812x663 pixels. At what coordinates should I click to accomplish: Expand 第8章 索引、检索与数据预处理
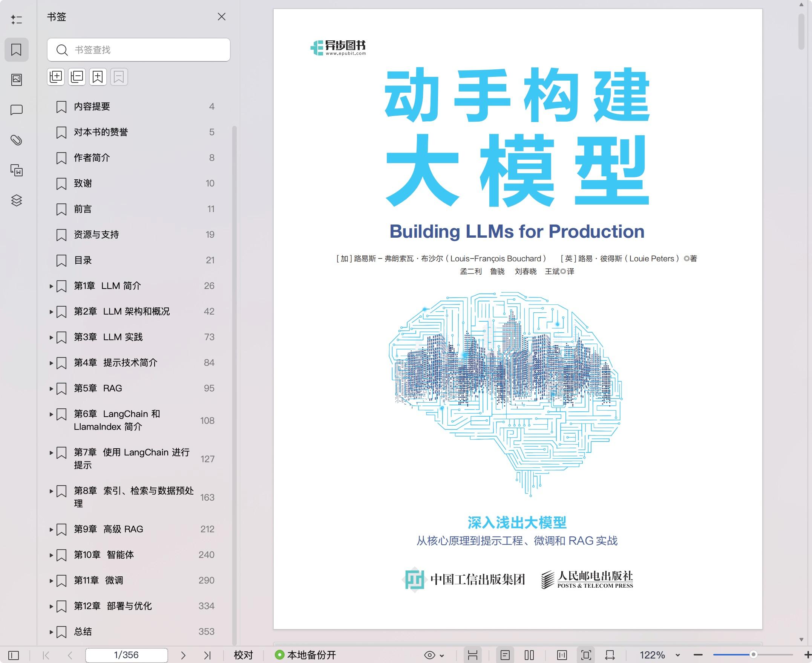pos(51,491)
